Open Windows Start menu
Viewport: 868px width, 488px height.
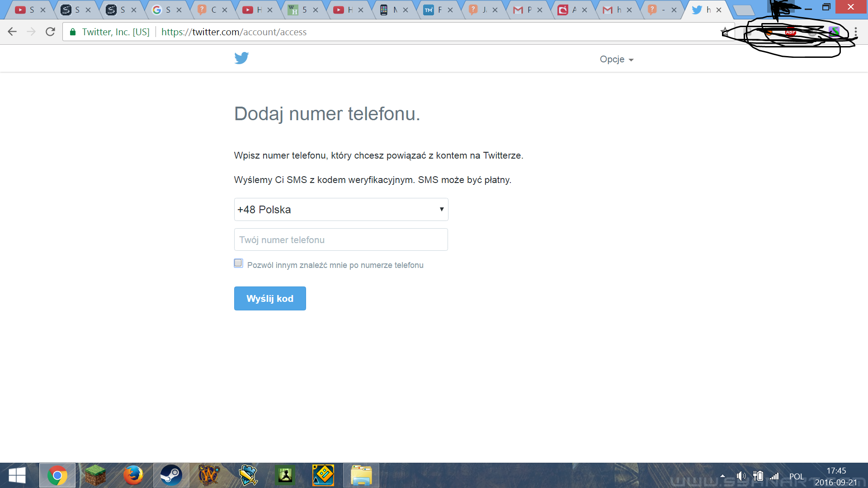coord(17,475)
